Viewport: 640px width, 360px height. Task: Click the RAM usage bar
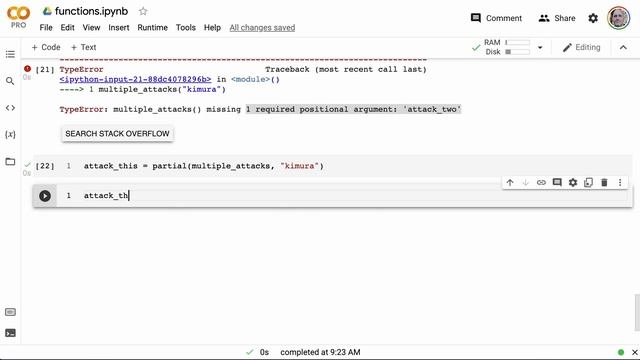click(x=517, y=42)
